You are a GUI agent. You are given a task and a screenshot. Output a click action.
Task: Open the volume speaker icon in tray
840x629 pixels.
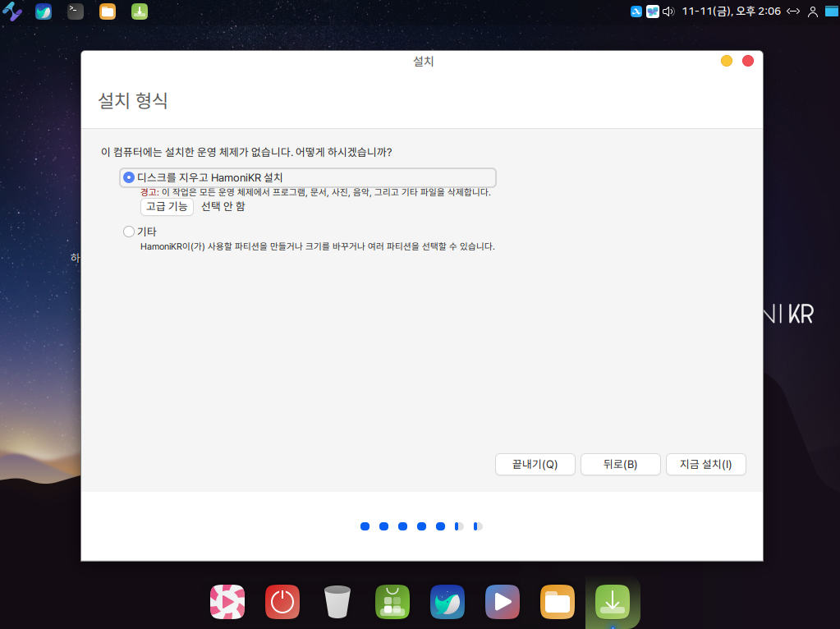pos(668,11)
